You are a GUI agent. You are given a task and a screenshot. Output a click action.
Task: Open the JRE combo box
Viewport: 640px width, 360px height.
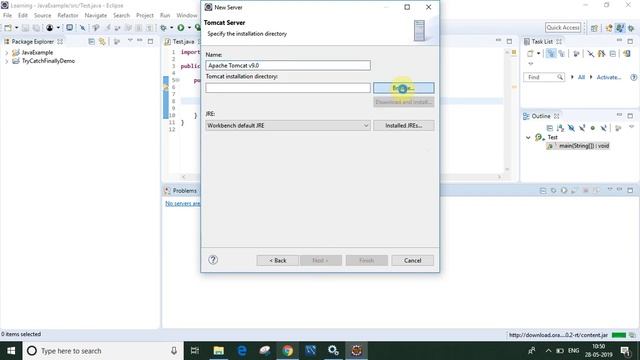click(288, 126)
